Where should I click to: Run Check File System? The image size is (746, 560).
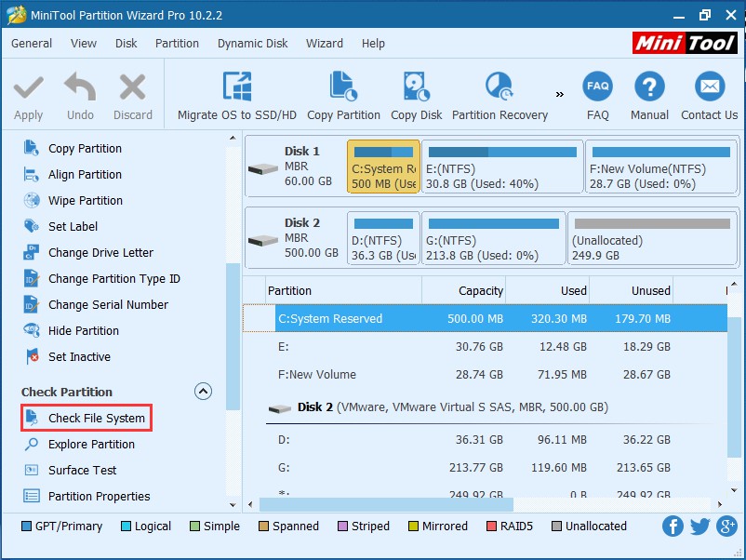[87, 419]
